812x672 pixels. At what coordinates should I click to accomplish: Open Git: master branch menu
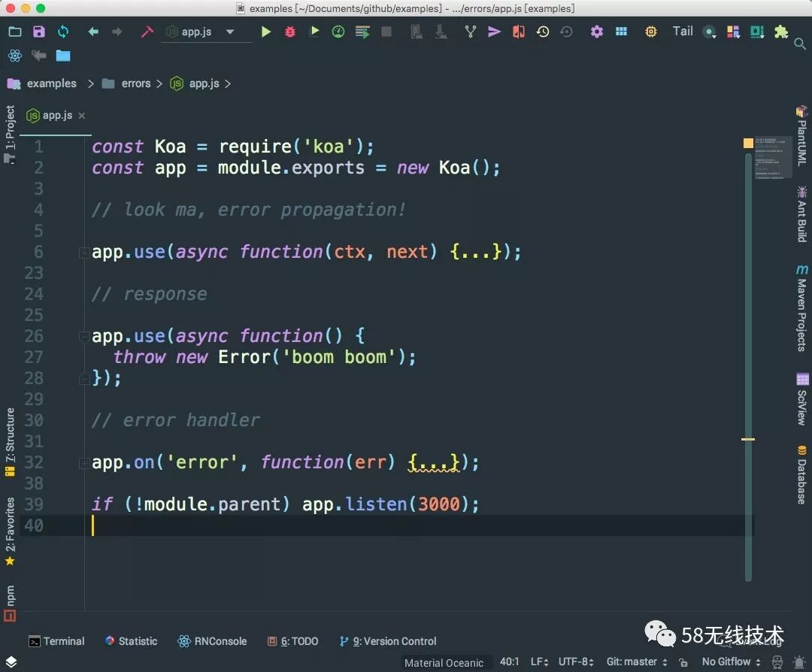coord(637,661)
